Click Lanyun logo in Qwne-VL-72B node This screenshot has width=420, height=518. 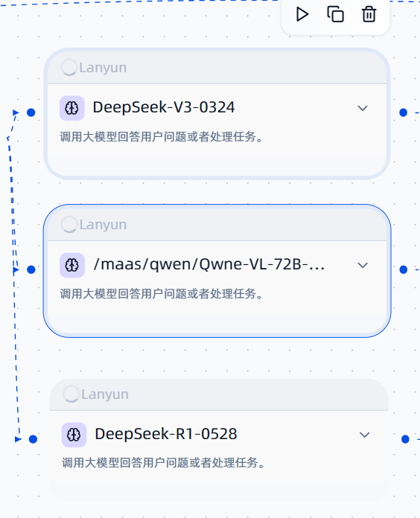click(x=69, y=224)
